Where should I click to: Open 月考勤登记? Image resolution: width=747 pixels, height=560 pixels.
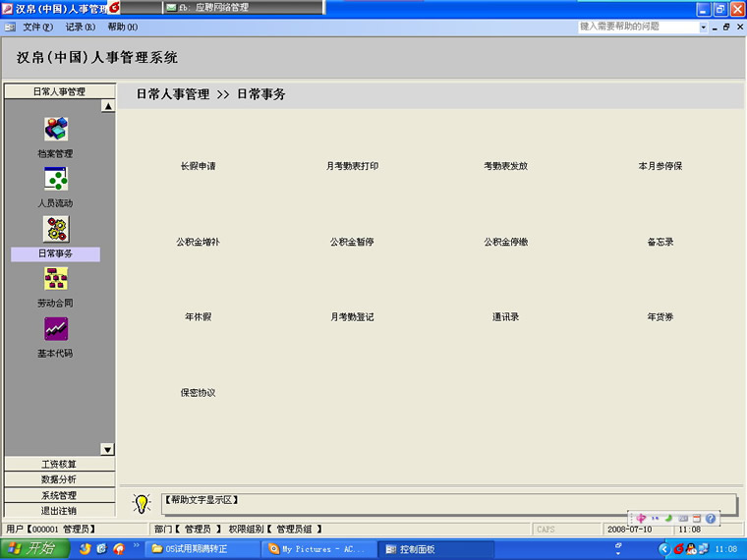point(352,316)
